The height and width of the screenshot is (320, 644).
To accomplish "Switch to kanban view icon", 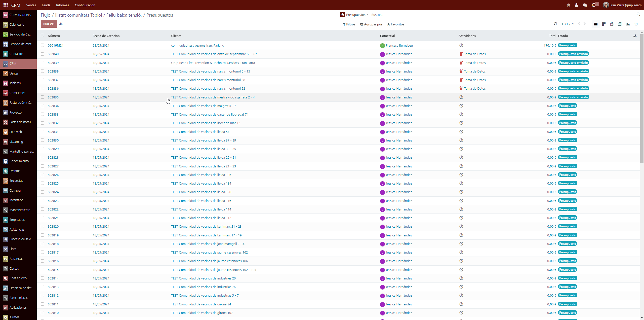I will (604, 24).
